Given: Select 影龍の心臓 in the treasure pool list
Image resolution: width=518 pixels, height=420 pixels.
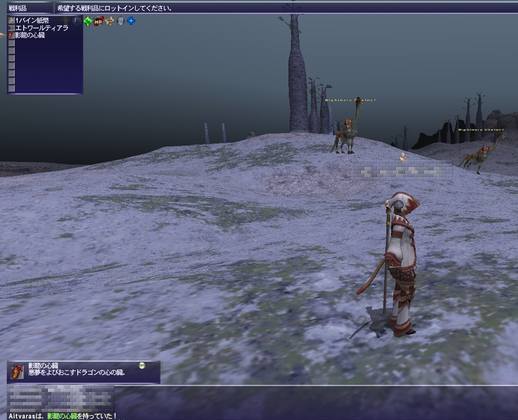Looking at the screenshot, I should coord(30,35).
